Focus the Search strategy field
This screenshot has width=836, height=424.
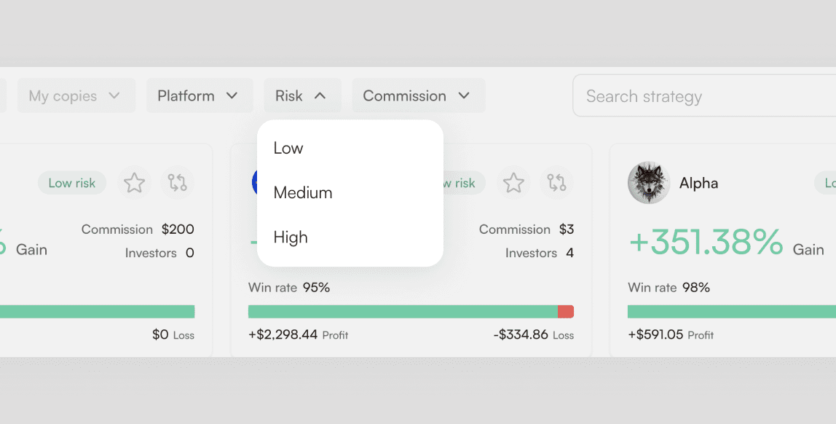700,96
